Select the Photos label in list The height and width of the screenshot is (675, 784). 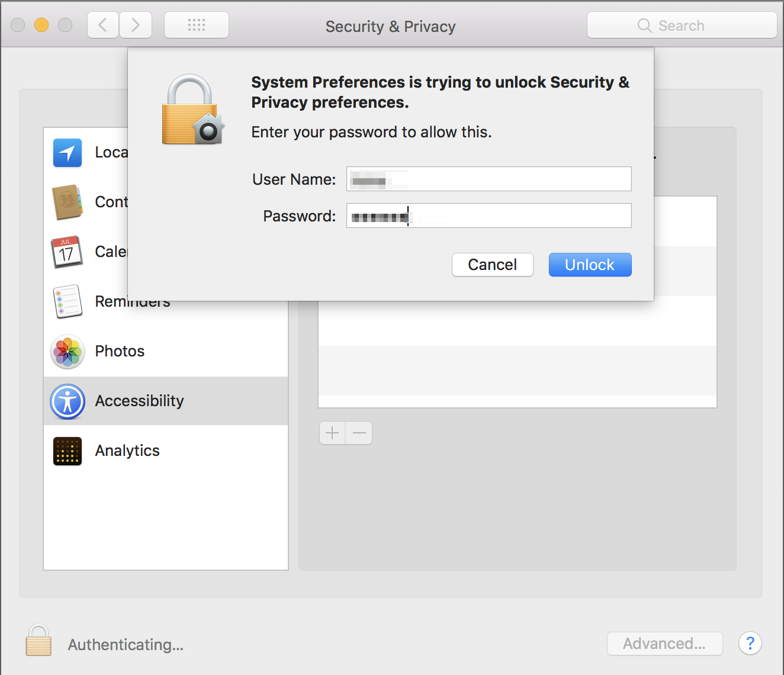[120, 351]
